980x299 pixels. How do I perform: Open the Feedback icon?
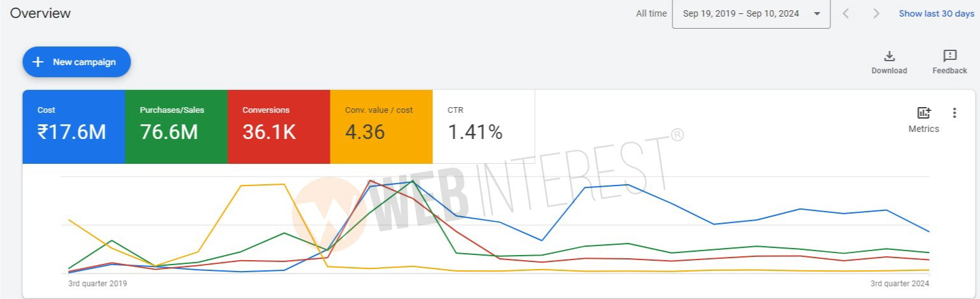[949, 56]
